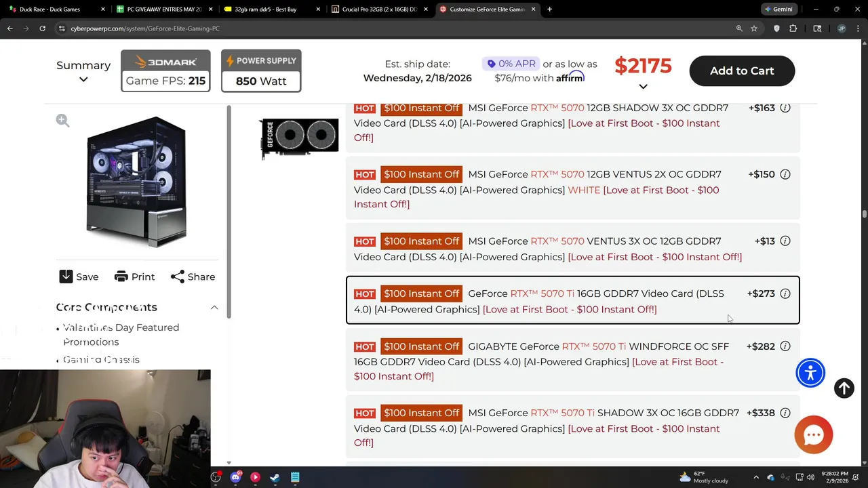This screenshot has height=488, width=868.
Task: Click the Share icon button
Action: coord(178,277)
